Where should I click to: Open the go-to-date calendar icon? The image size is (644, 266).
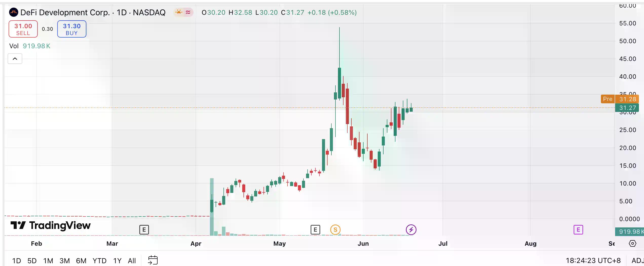(153, 260)
